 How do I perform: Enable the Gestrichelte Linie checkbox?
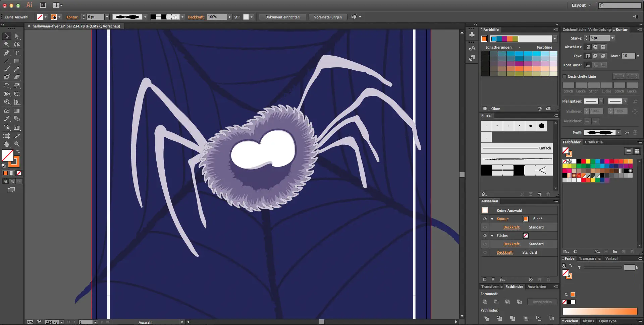click(x=565, y=76)
